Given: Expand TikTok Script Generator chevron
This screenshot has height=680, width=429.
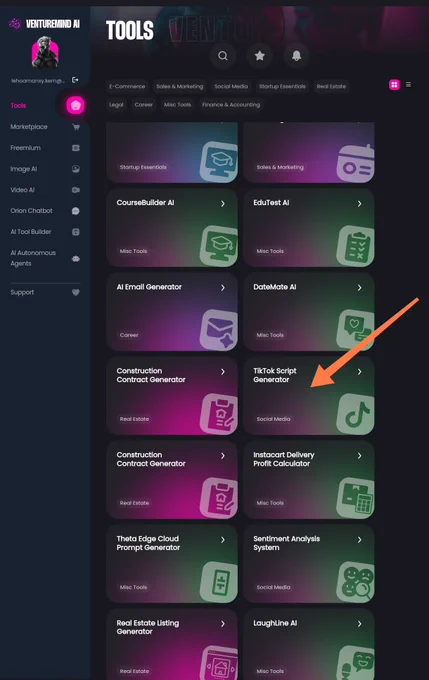Looking at the screenshot, I should tap(360, 372).
